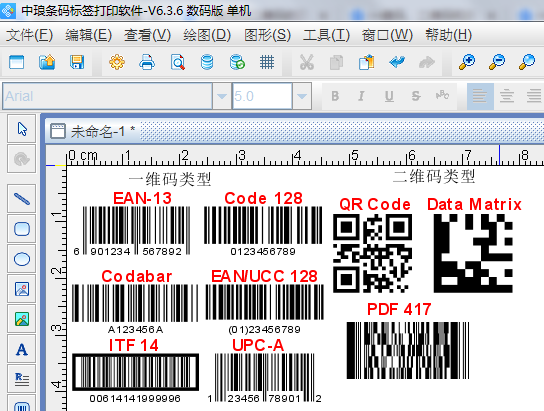This screenshot has width=544, height=411.
Task: Select the line drawing tool
Action: click(x=22, y=199)
